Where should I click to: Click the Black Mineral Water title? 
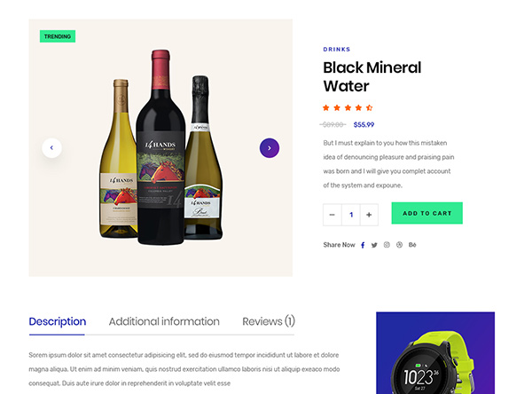pos(372,76)
